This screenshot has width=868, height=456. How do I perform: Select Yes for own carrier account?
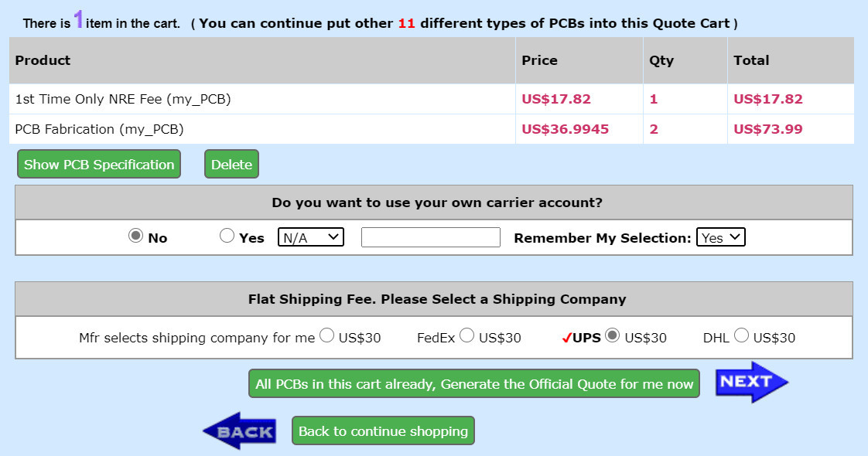tap(227, 236)
